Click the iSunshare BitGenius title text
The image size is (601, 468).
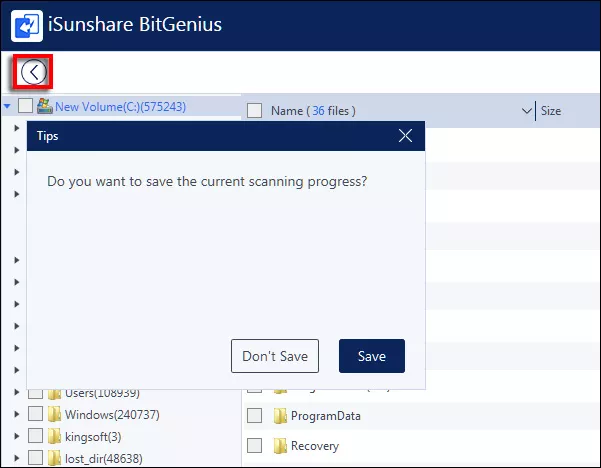coord(135,25)
